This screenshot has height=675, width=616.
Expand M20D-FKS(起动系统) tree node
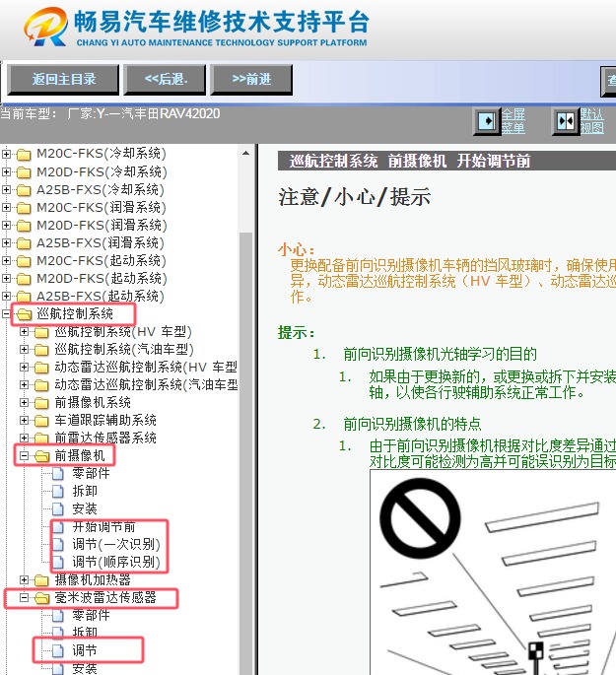coord(6,278)
